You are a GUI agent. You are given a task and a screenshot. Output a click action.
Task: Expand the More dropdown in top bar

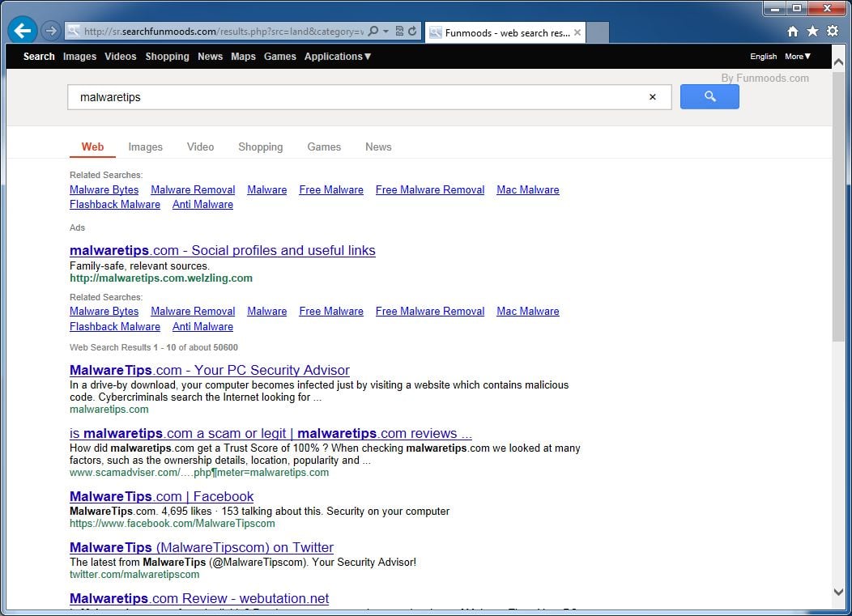(798, 57)
